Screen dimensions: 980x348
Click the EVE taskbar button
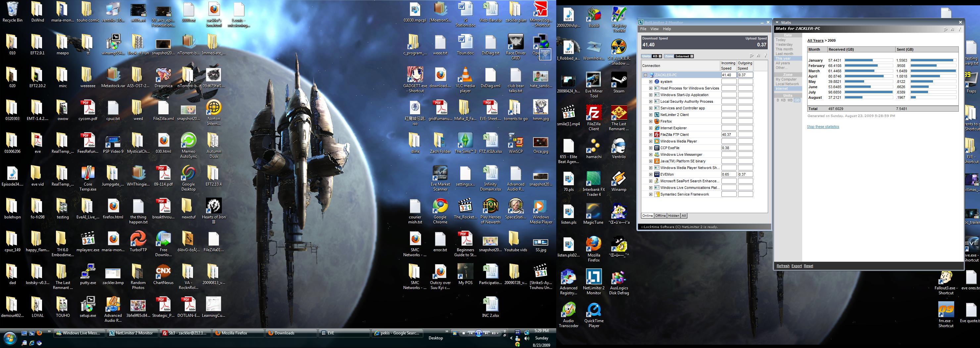pos(344,333)
